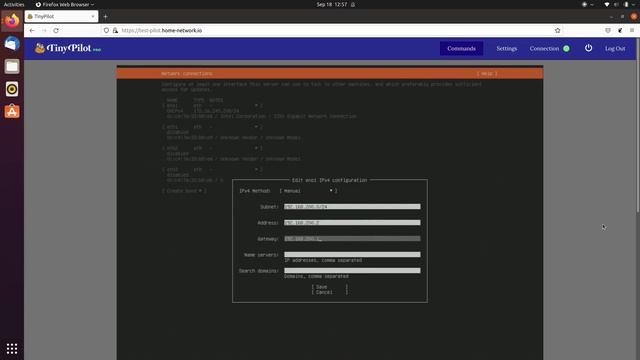
Task: Expand the IPv4 Method Manual dropdown
Action: tap(309, 191)
